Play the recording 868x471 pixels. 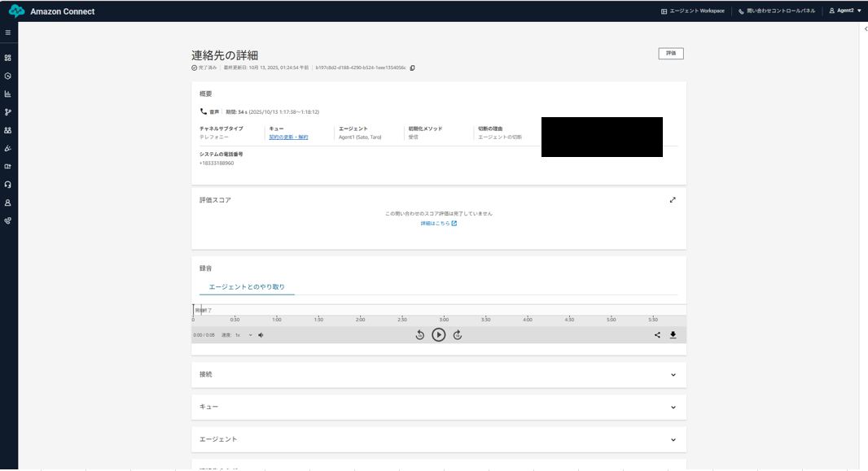(x=438, y=335)
